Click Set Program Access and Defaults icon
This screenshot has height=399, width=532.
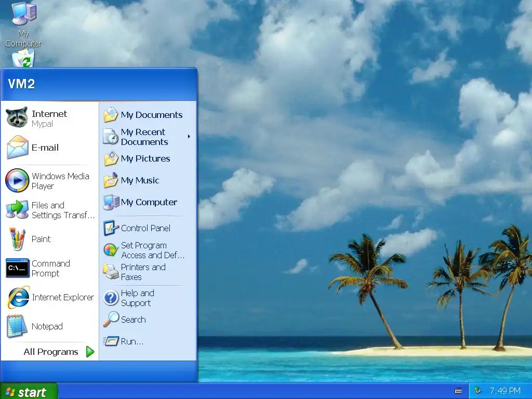[x=111, y=250]
